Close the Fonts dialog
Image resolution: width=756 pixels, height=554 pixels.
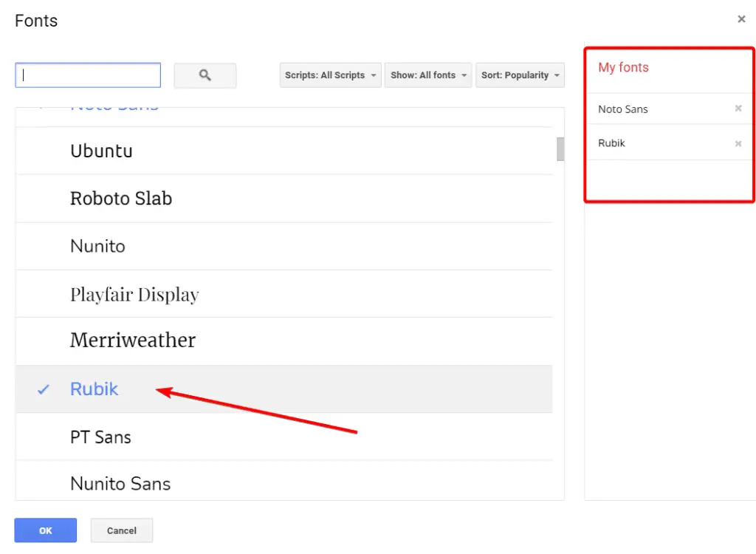tap(741, 19)
